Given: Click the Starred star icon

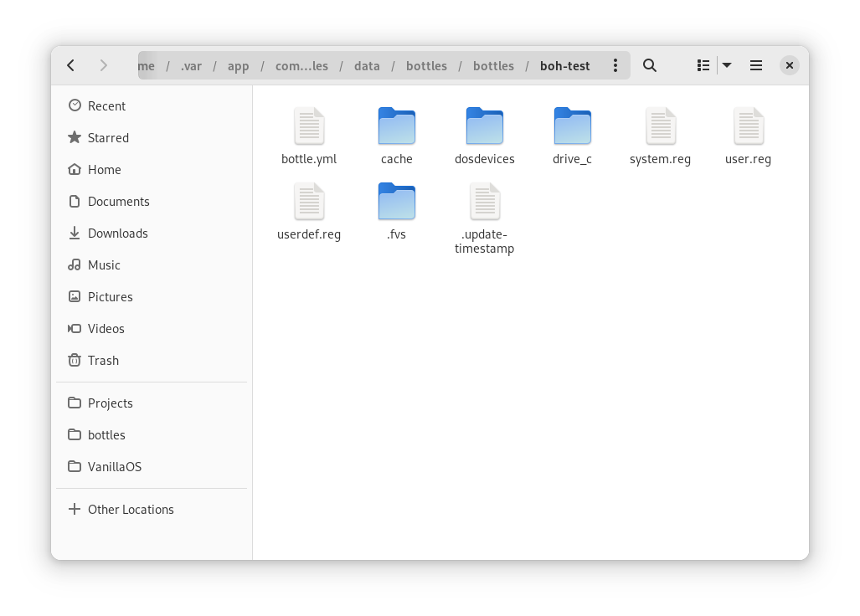Looking at the screenshot, I should click(x=75, y=137).
